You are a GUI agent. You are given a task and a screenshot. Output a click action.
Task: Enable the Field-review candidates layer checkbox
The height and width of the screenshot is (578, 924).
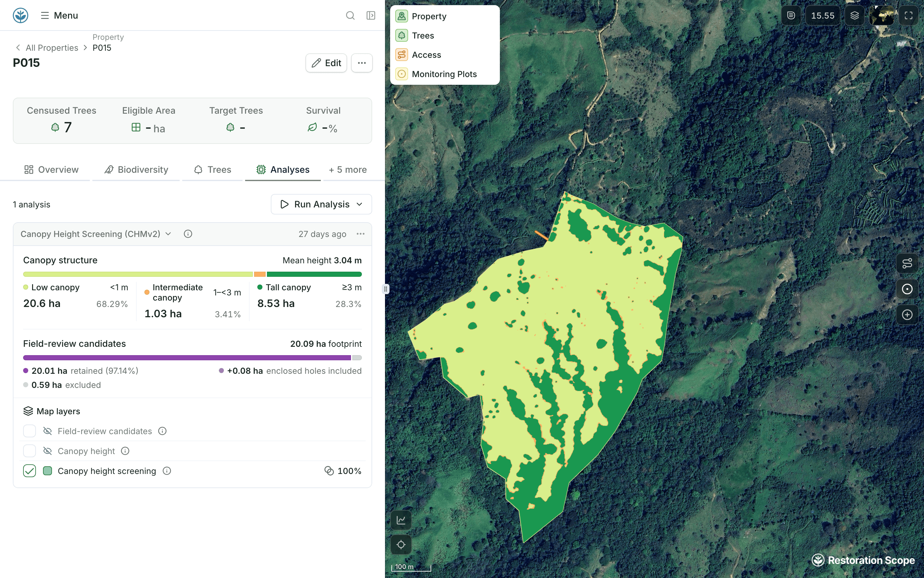[x=30, y=431]
